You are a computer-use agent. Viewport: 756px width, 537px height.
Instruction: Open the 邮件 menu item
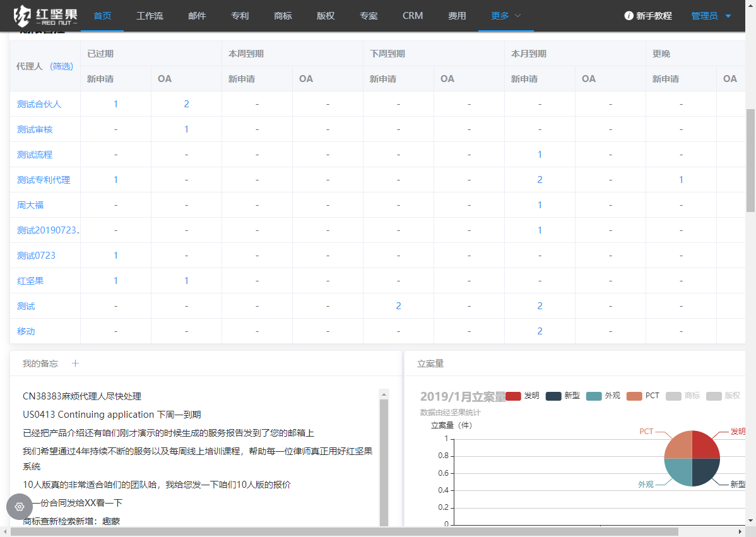[197, 16]
